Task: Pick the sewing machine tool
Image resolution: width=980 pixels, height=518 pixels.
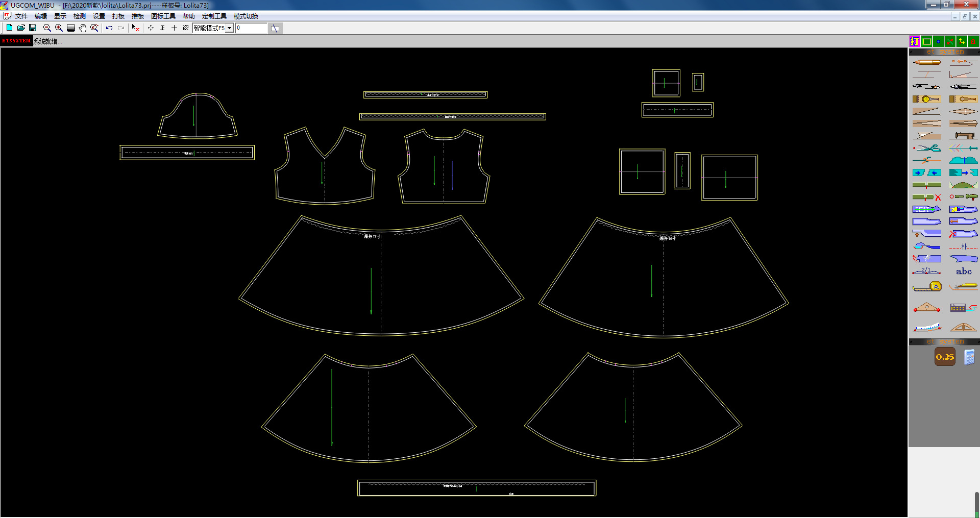Action: click(963, 136)
